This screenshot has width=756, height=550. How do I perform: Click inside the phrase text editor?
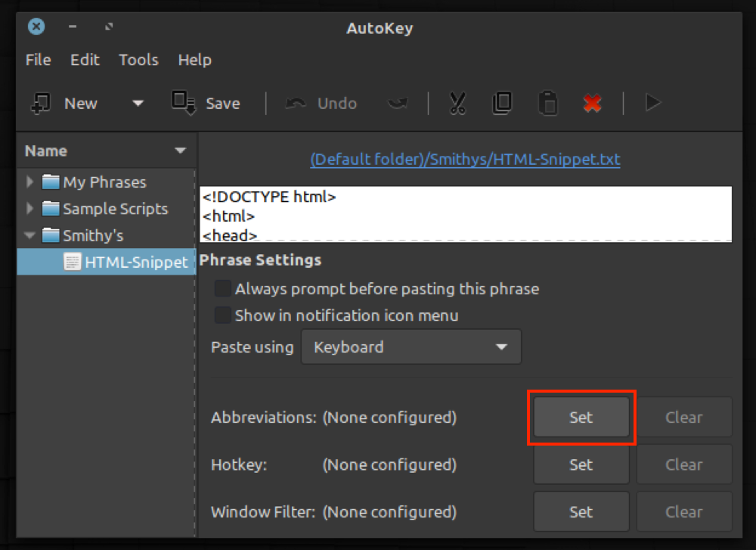point(466,214)
